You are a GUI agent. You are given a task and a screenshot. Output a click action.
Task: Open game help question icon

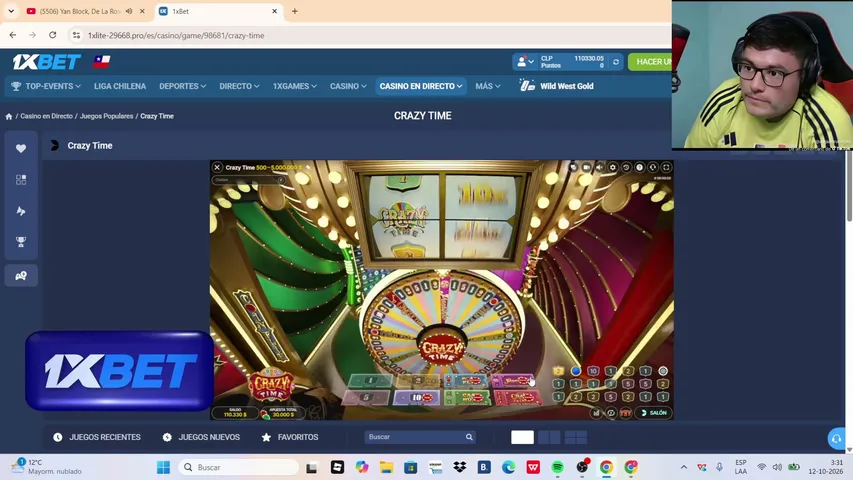pos(640,168)
